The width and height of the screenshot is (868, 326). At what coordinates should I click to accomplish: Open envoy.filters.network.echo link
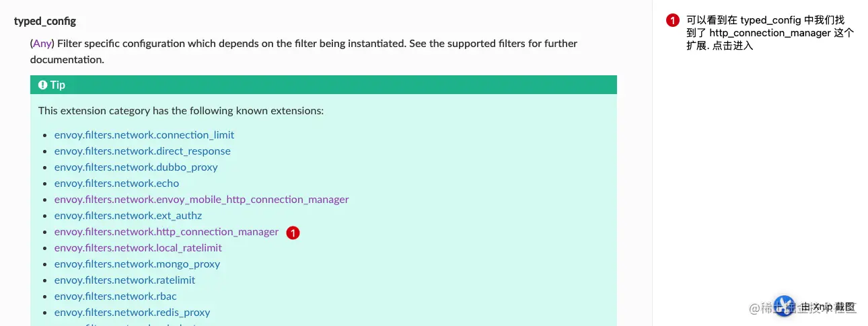(117, 183)
